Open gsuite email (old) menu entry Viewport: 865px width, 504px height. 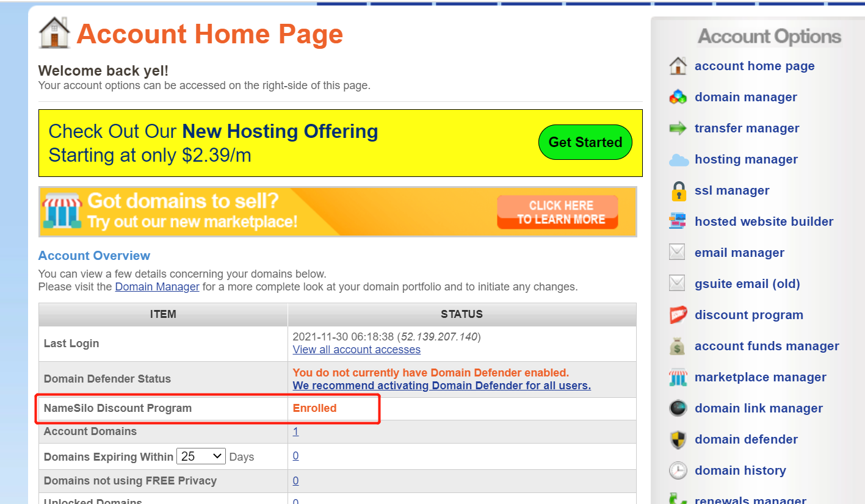pyautogui.click(x=747, y=284)
